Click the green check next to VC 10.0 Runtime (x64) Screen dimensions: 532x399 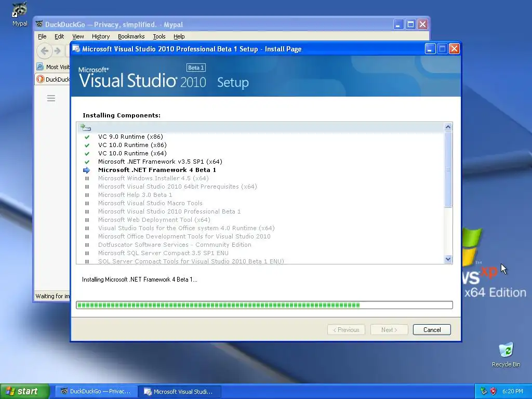click(x=87, y=153)
